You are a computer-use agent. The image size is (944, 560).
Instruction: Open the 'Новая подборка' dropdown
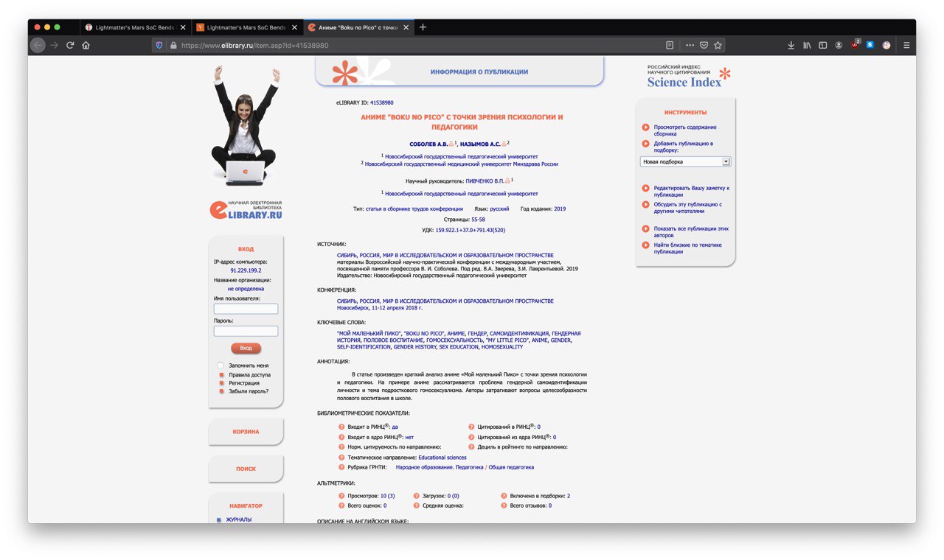685,161
